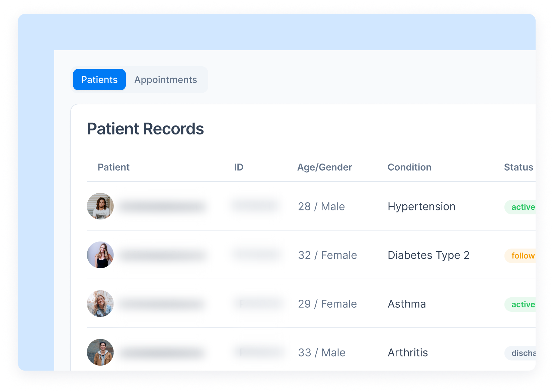The height and width of the screenshot is (392, 553).
Task: Click the avatar of the Hypertension patient
Action: click(100, 206)
